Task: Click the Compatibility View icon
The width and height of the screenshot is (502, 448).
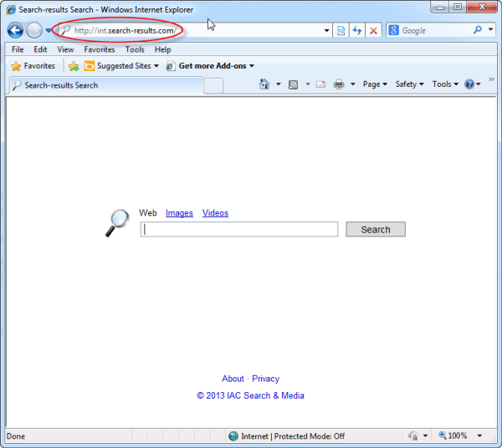Action: pos(341,31)
